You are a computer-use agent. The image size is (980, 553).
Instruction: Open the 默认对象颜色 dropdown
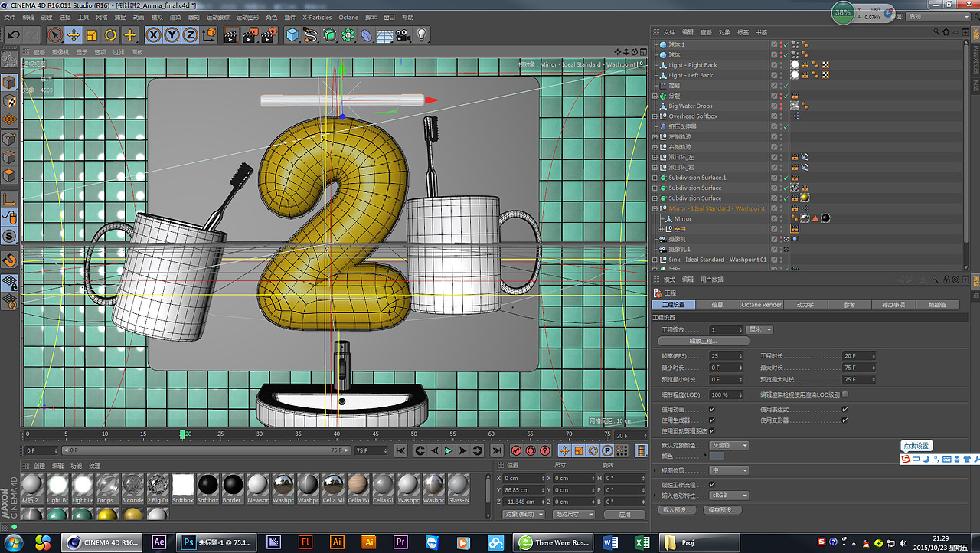pyautogui.click(x=729, y=445)
